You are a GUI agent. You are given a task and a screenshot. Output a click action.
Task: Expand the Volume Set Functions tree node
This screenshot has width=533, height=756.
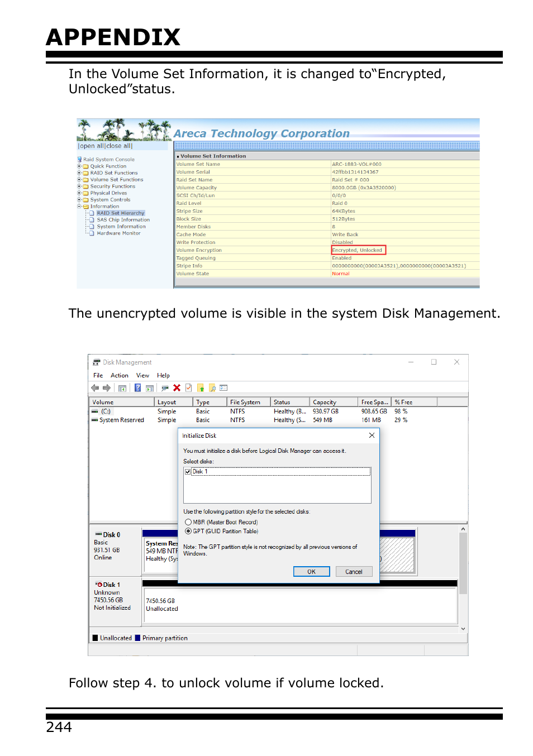pos(79,180)
